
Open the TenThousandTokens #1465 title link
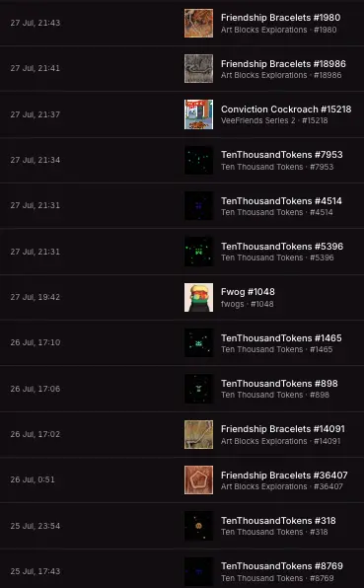tap(281, 337)
